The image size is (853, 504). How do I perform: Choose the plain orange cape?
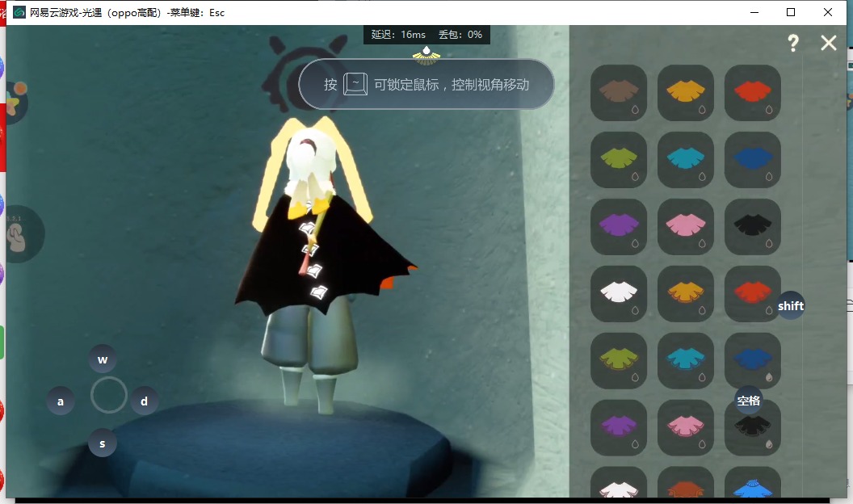686,93
